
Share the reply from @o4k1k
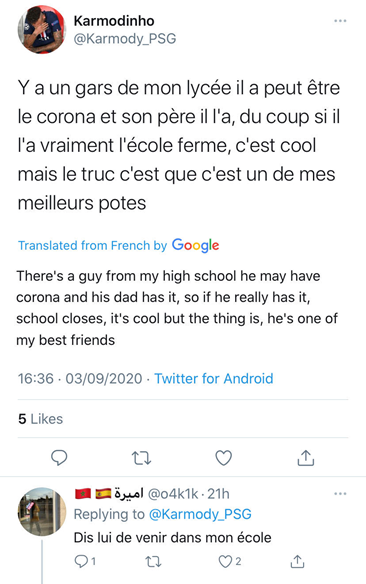[x=297, y=561]
